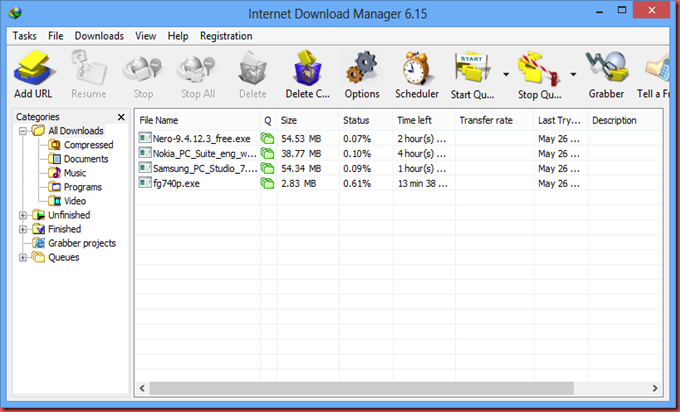Click the 0.61% status cell

coord(357,183)
